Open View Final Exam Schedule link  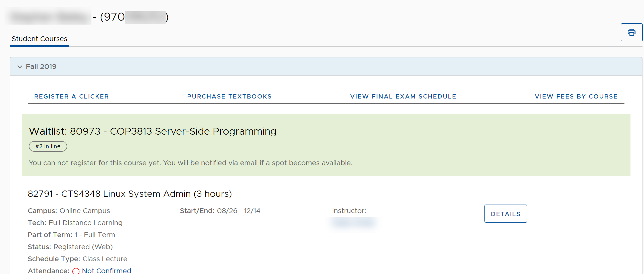[403, 97]
